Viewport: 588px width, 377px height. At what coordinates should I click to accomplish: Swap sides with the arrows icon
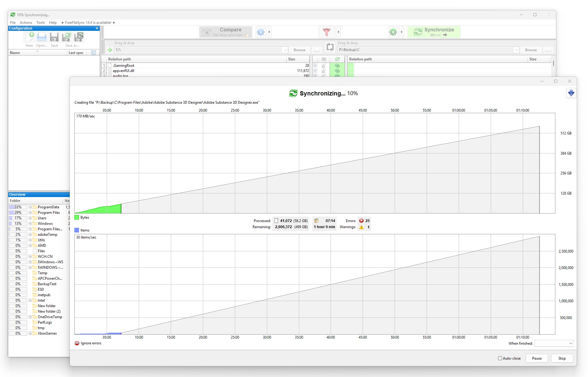tap(330, 47)
